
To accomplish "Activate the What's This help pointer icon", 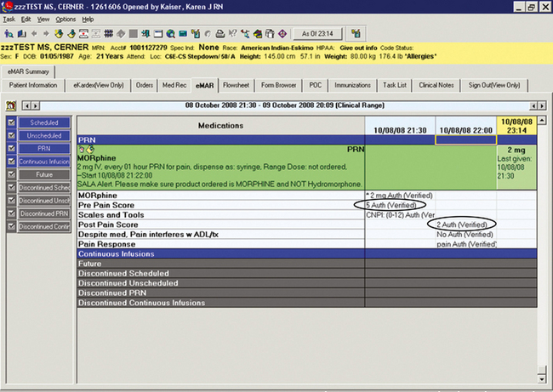I will click(x=232, y=34).
